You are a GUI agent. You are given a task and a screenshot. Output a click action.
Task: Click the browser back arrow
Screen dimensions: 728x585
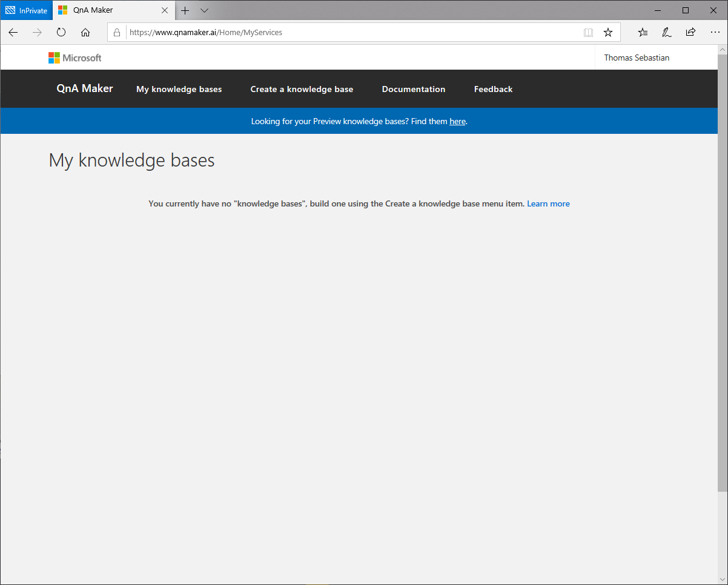pyautogui.click(x=13, y=33)
